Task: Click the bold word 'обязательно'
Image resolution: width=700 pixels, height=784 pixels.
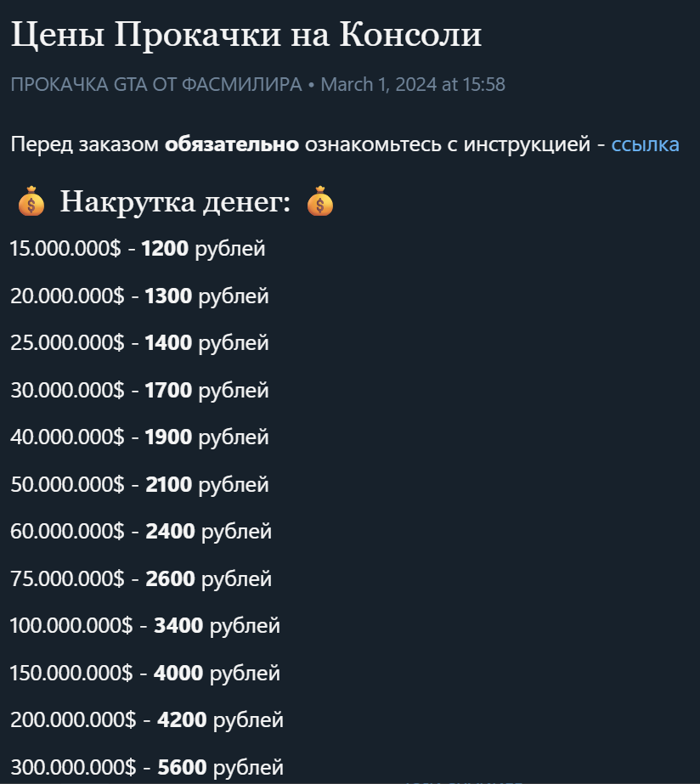Action: click(232, 144)
